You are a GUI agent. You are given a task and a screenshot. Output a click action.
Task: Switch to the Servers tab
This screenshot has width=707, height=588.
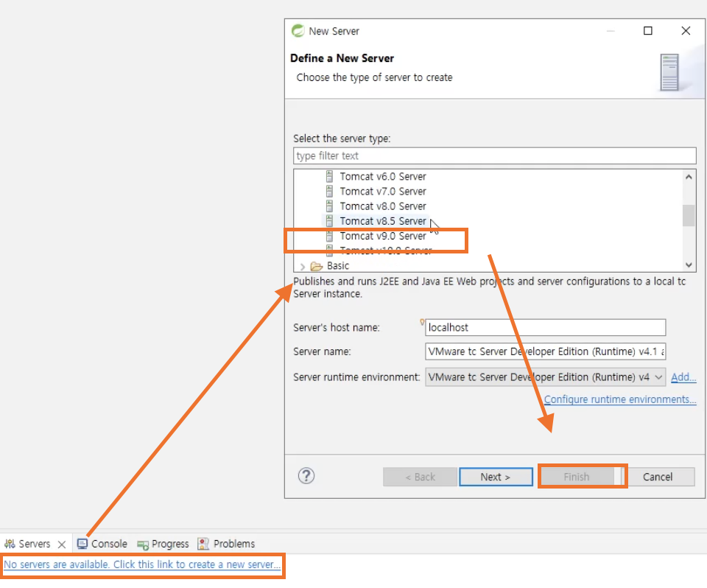click(x=35, y=544)
